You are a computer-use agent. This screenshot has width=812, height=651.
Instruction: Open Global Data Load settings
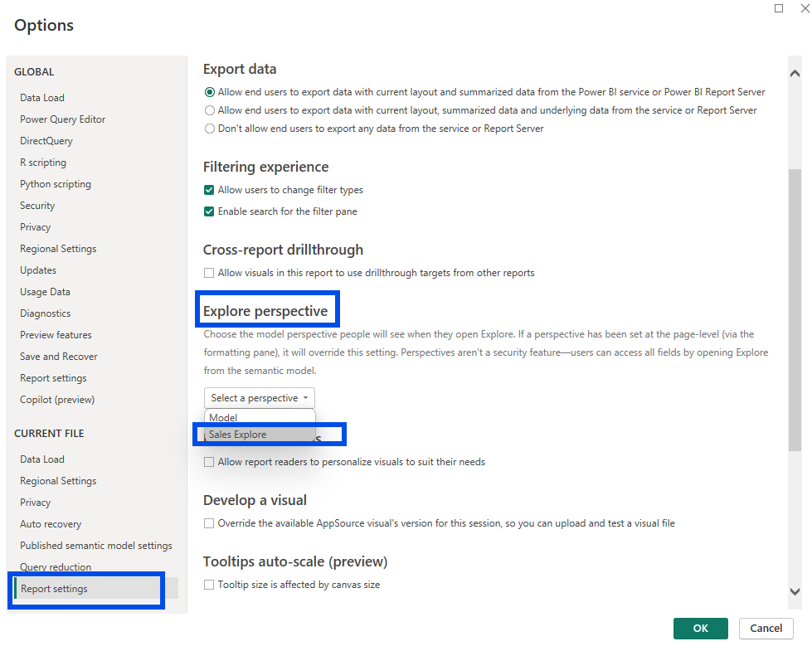(42, 98)
